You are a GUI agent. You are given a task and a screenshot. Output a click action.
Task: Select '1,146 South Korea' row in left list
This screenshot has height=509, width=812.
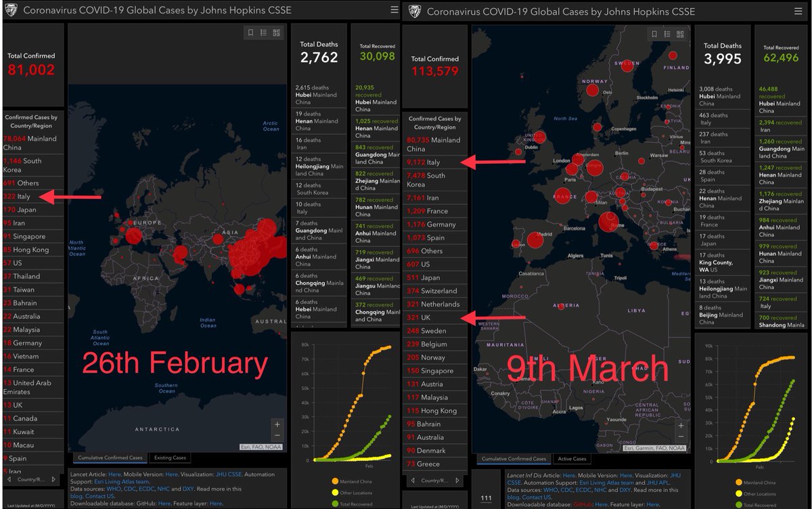[x=33, y=165]
